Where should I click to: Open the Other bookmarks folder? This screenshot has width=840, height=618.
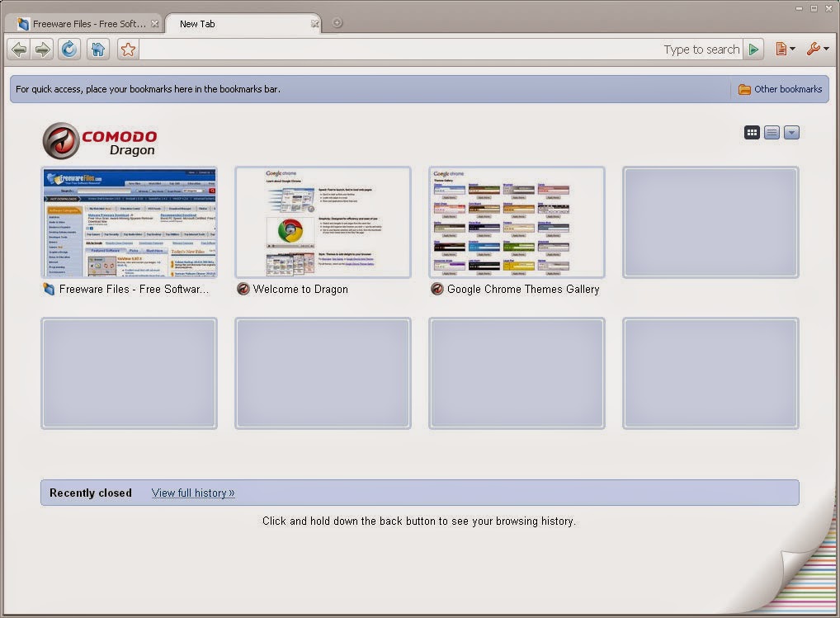780,89
